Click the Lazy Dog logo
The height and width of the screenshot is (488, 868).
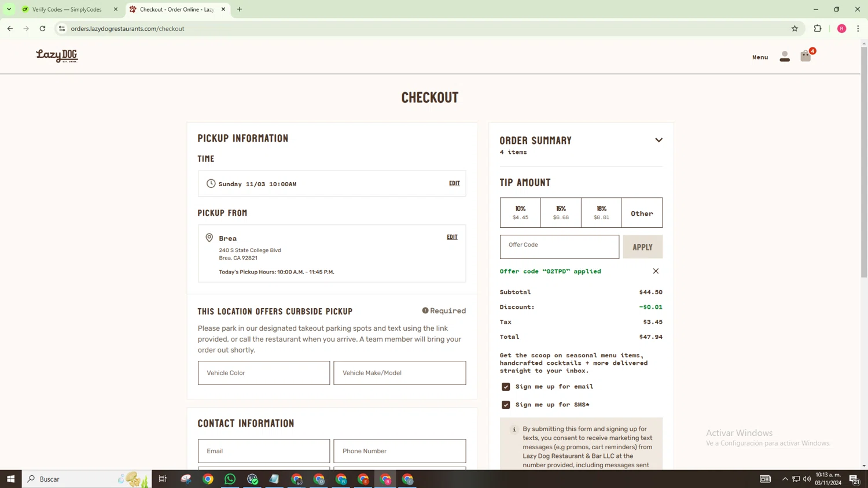tap(57, 56)
